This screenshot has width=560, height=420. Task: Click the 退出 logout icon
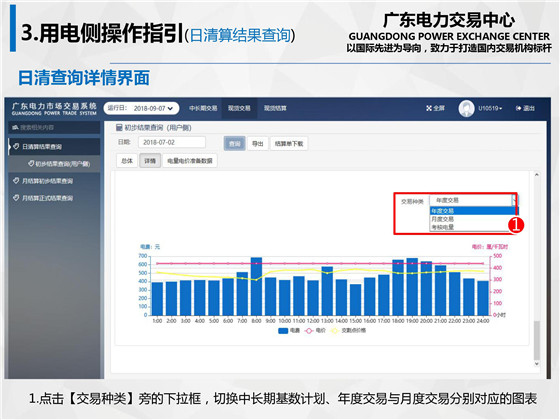pyautogui.click(x=519, y=108)
